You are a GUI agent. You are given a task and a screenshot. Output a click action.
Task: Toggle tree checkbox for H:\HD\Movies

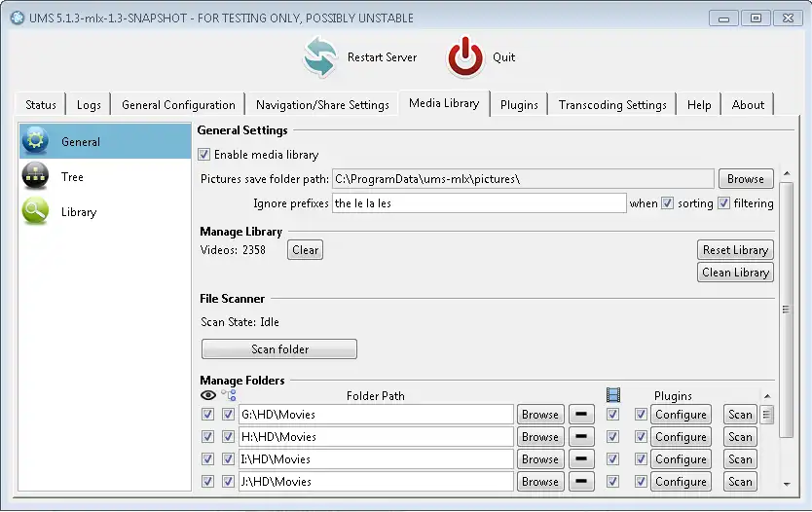point(228,436)
